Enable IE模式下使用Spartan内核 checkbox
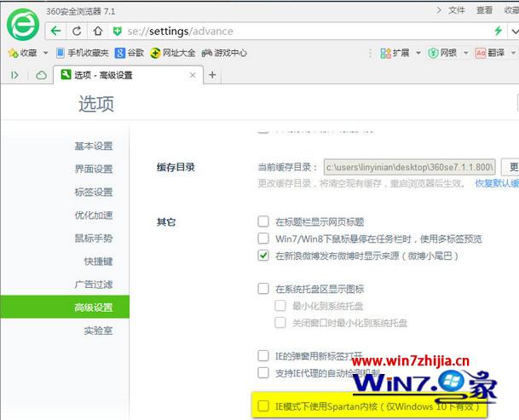 point(263,406)
